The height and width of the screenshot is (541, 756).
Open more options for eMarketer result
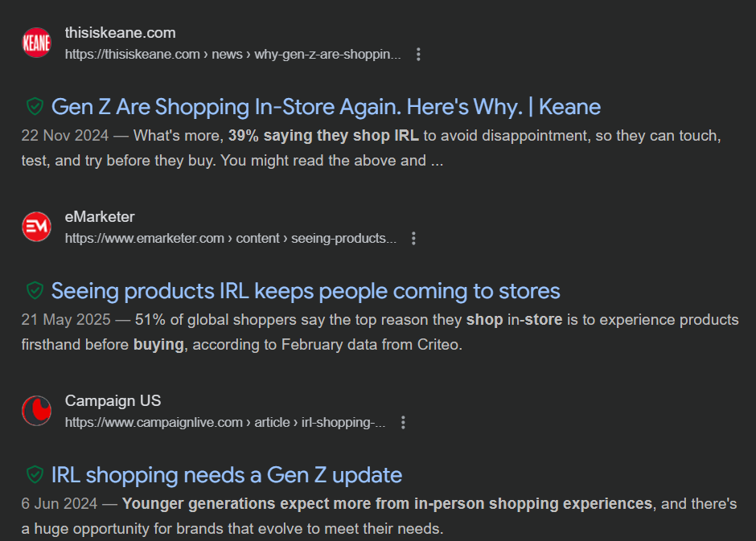click(x=413, y=239)
